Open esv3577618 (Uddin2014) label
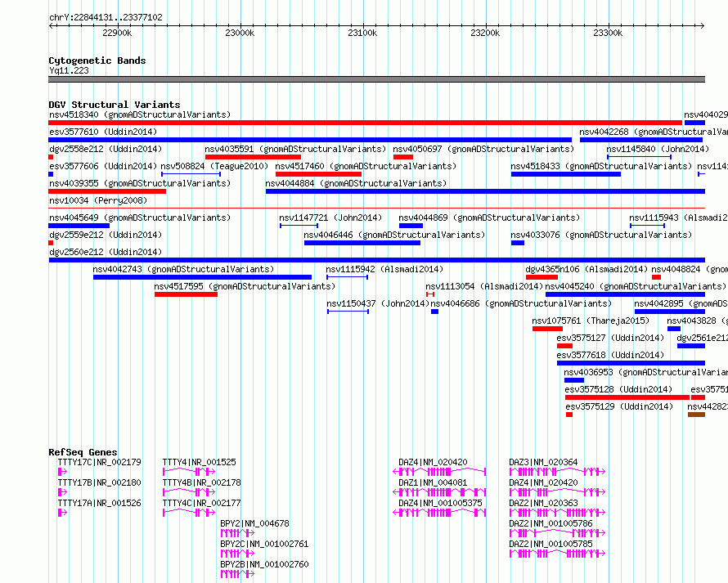Image resolution: width=728 pixels, height=583 pixels. click(x=610, y=355)
